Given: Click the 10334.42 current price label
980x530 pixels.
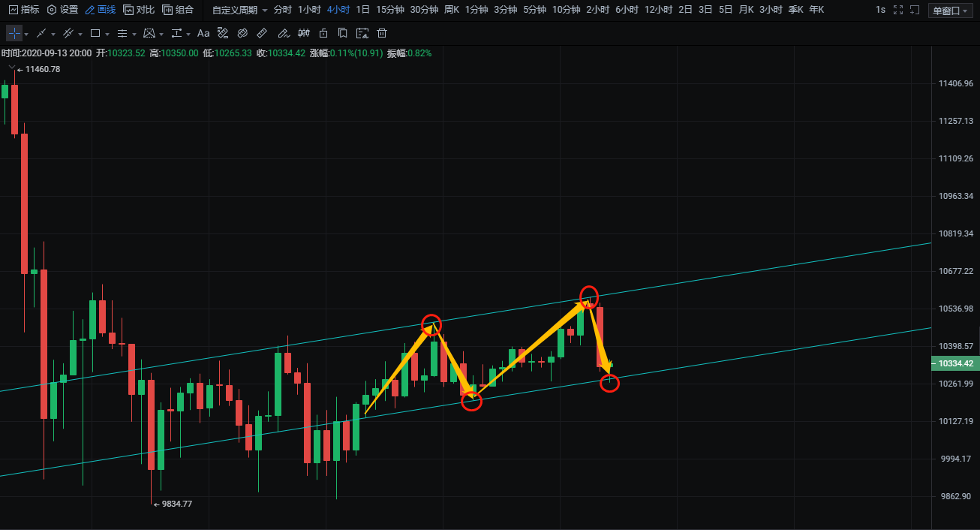Looking at the screenshot, I should [x=955, y=363].
